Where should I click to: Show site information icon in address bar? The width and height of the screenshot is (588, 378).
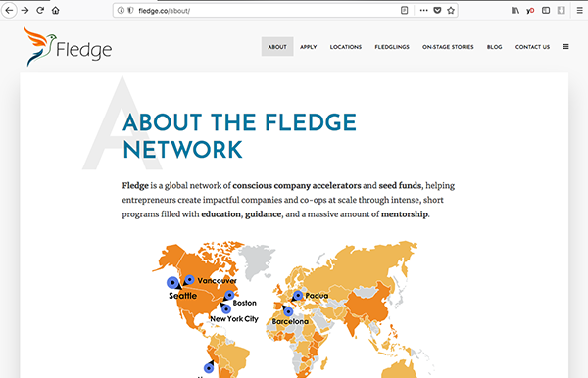pyautogui.click(x=121, y=11)
